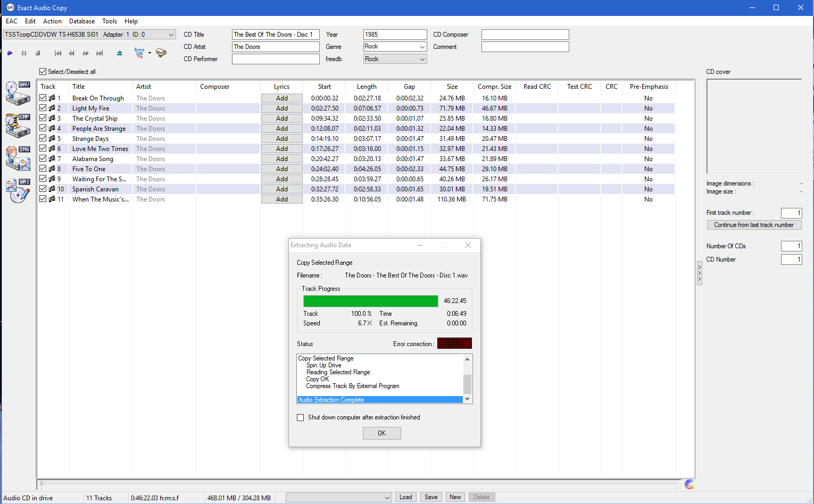
Task: Open the freedb genre dropdown
Action: click(x=422, y=59)
